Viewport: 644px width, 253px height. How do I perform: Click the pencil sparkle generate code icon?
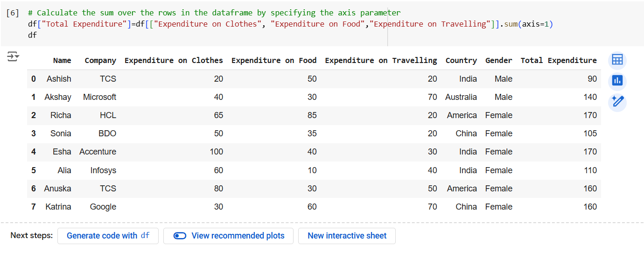click(x=617, y=101)
